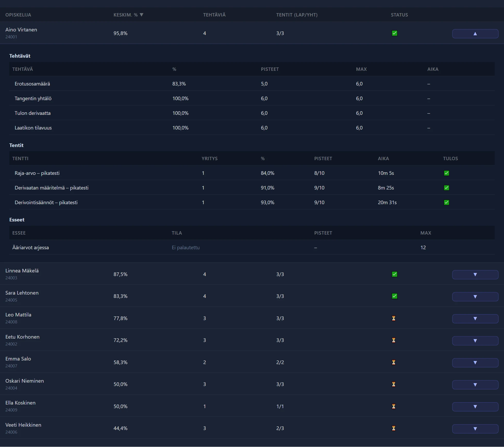Select the Ääriarvot arjessa essay row
This screenshot has height=447, width=504.
pos(252,247)
